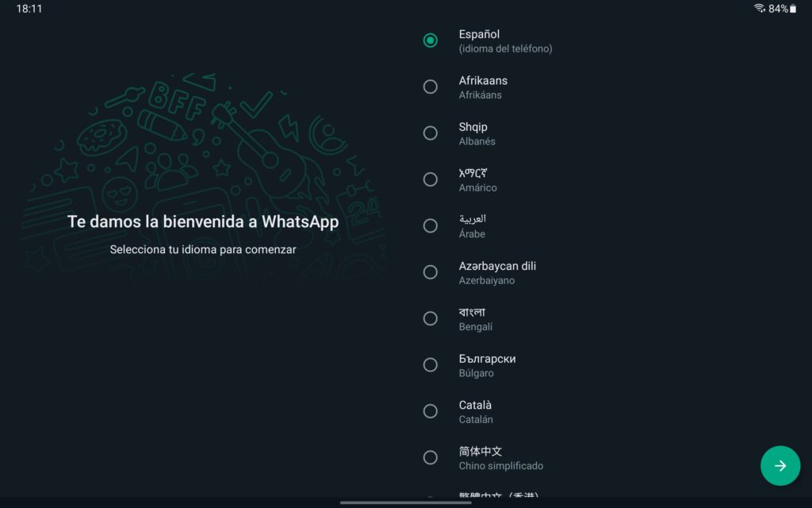
Task: Tap the green next arrow button
Action: [780, 466]
